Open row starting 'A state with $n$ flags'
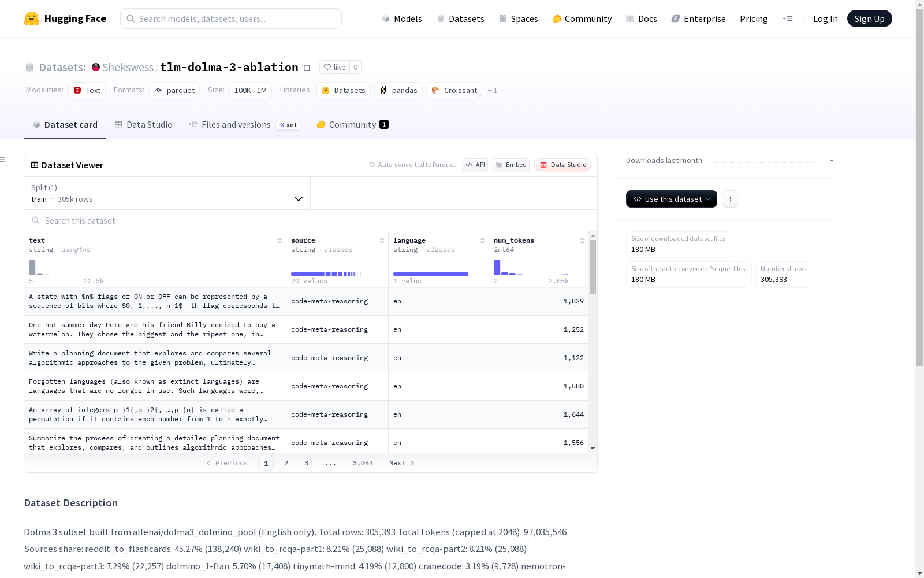 pyautogui.click(x=307, y=301)
